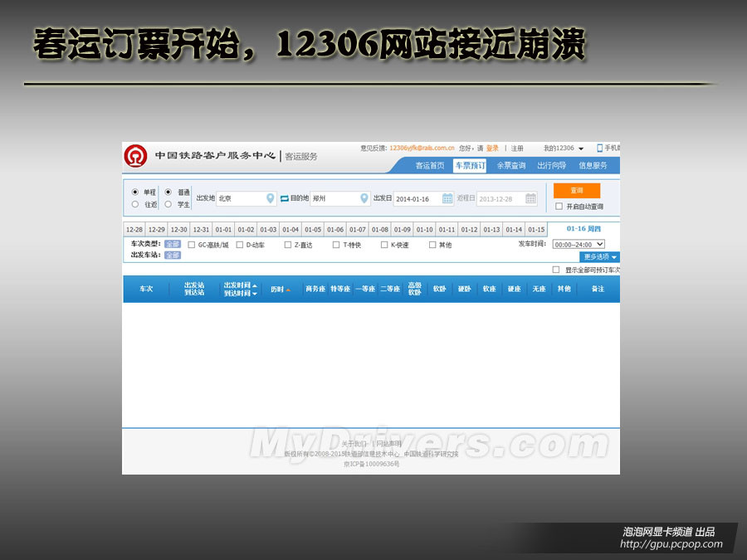Enable the GC-高铁/城 train type checkbox
The height and width of the screenshot is (560, 747).
click(191, 244)
